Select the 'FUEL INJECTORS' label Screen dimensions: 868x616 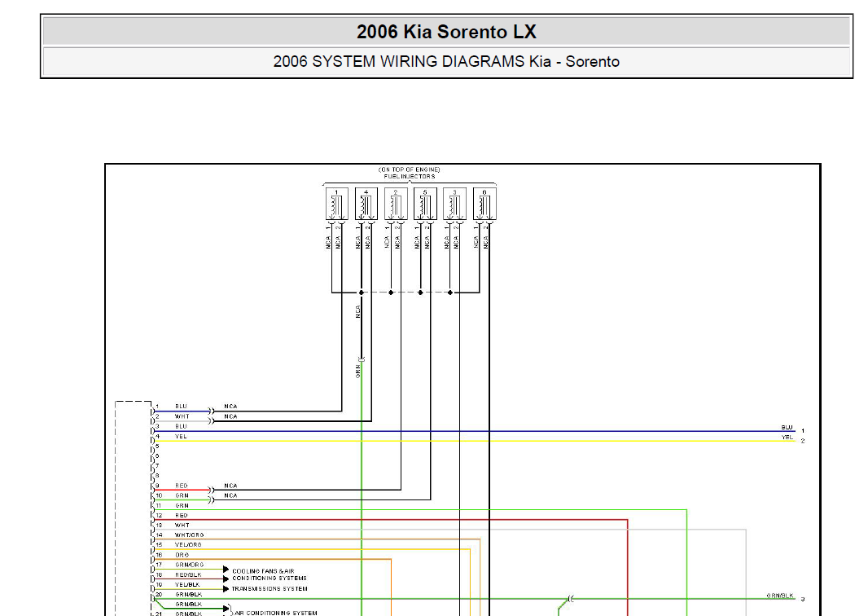[410, 177]
